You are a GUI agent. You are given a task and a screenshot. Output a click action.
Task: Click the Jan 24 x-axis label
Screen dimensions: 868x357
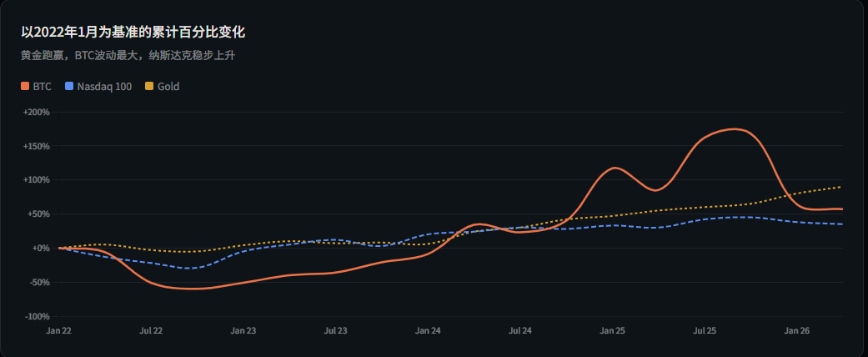click(428, 330)
